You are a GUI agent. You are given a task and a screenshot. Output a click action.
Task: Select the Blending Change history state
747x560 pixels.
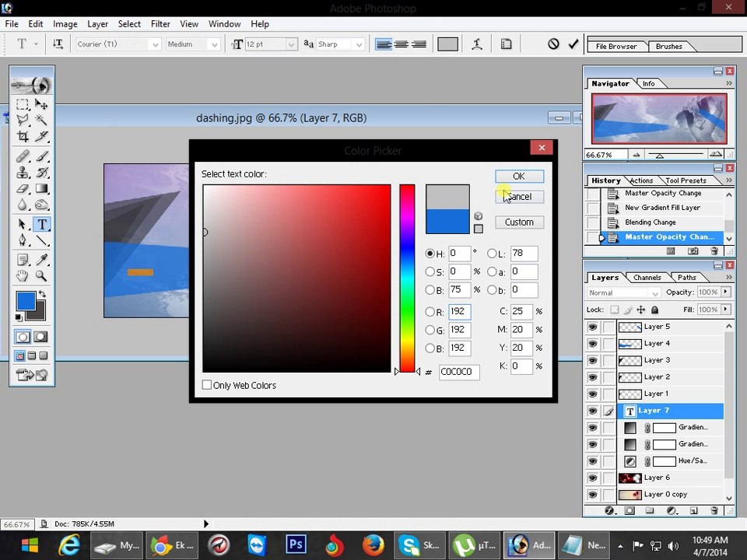pyautogui.click(x=650, y=222)
